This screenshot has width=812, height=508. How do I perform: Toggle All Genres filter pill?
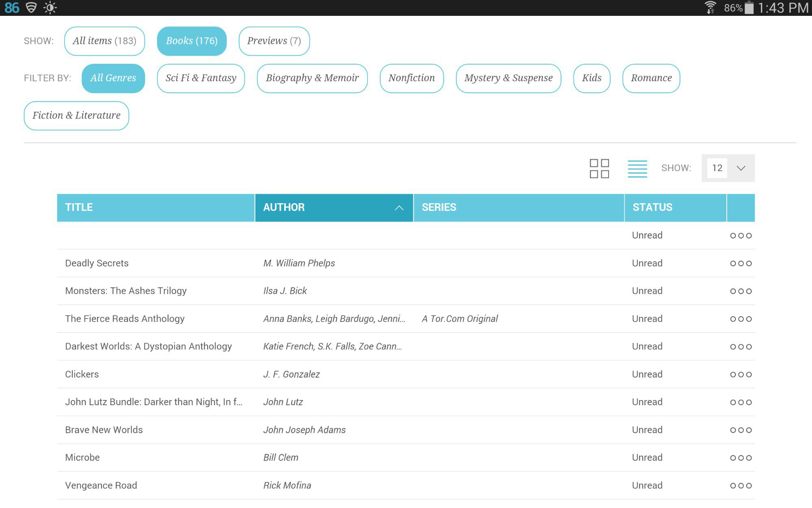coord(113,78)
